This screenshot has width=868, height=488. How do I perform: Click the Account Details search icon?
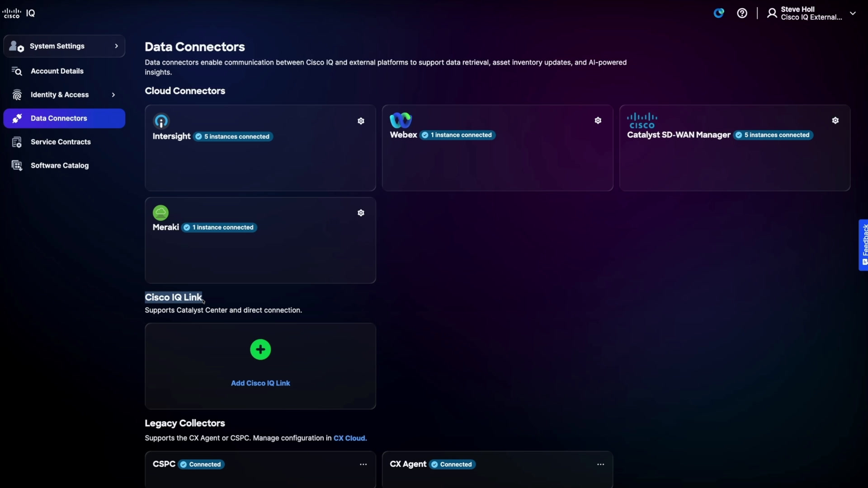tap(17, 71)
